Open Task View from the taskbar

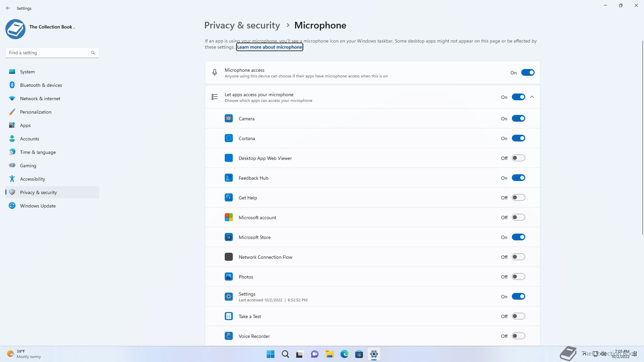(x=300, y=354)
